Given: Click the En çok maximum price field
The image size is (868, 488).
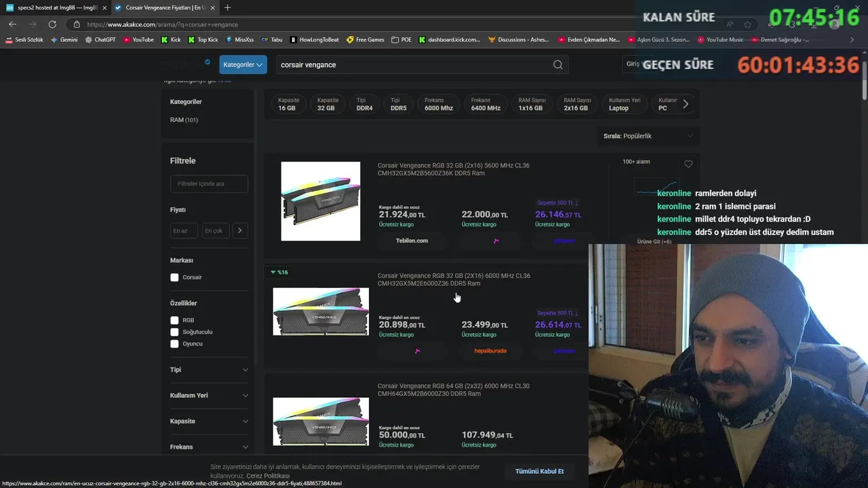Looking at the screenshot, I should [216, 230].
